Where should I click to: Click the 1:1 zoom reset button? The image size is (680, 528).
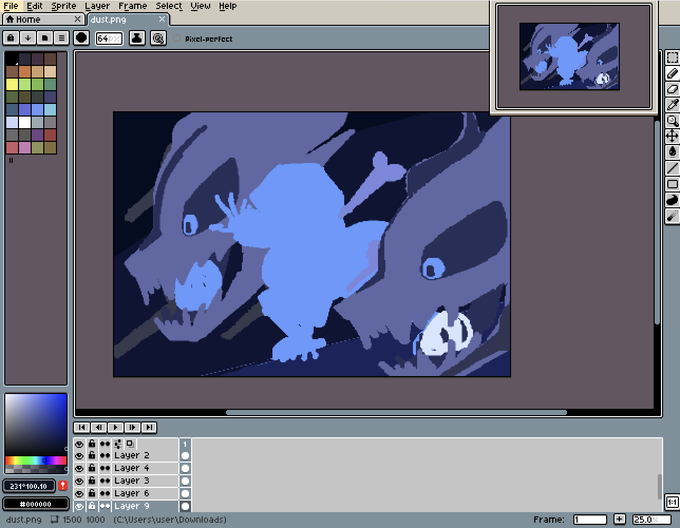pyautogui.click(x=672, y=502)
